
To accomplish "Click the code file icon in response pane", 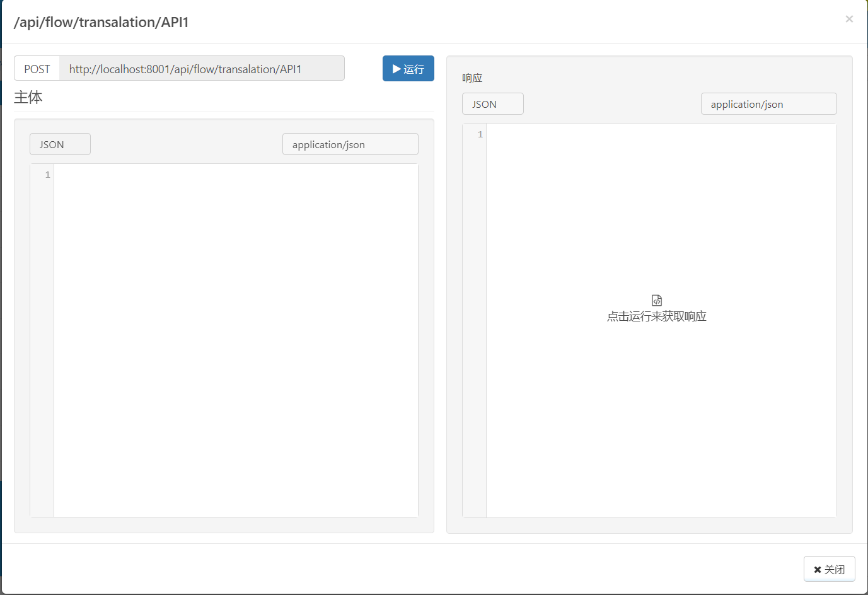I will (657, 301).
